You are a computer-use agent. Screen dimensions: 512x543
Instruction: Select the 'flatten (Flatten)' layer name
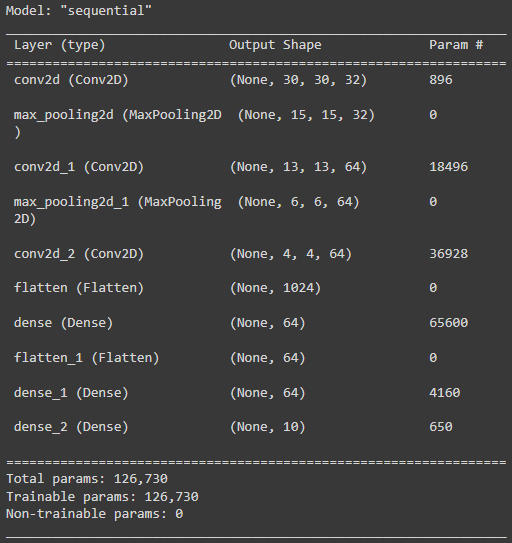click(x=79, y=288)
